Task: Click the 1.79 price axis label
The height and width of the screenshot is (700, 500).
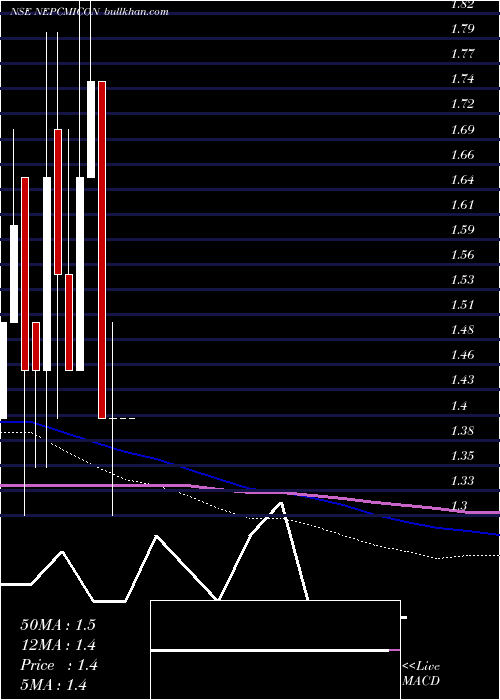Action: 462,29
